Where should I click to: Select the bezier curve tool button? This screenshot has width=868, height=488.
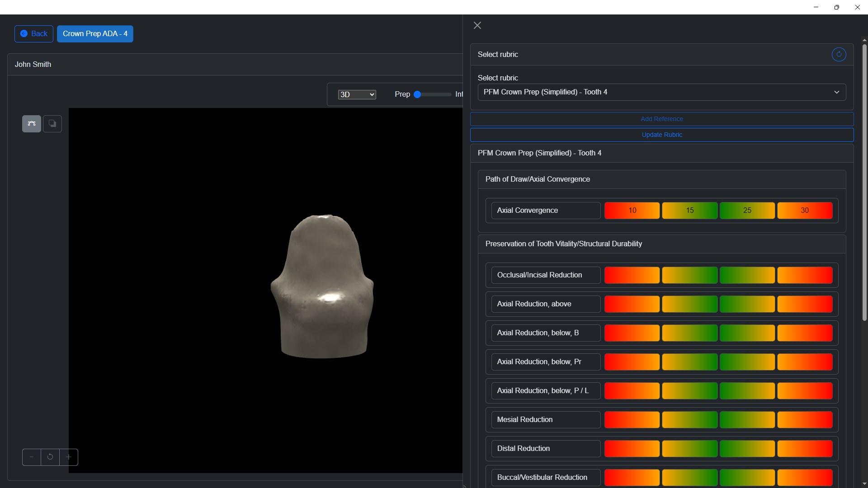(x=32, y=124)
